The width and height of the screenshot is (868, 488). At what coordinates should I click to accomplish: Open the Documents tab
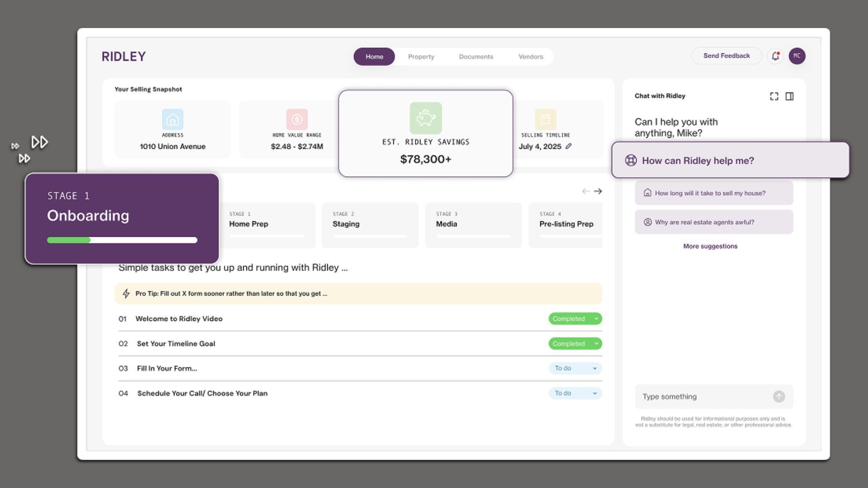click(476, 56)
